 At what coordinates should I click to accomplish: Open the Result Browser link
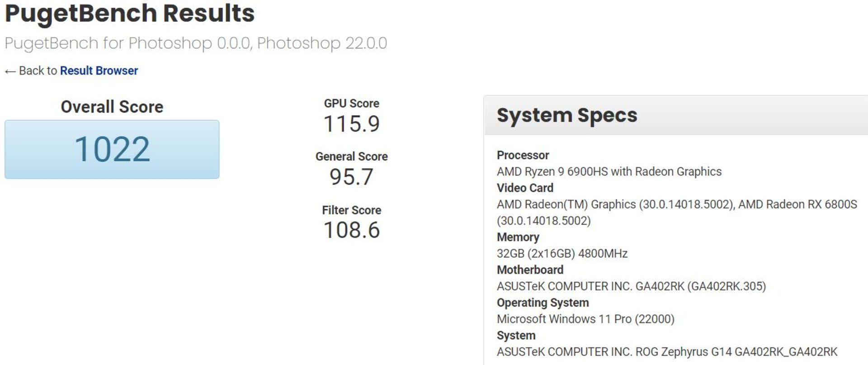[x=99, y=71]
